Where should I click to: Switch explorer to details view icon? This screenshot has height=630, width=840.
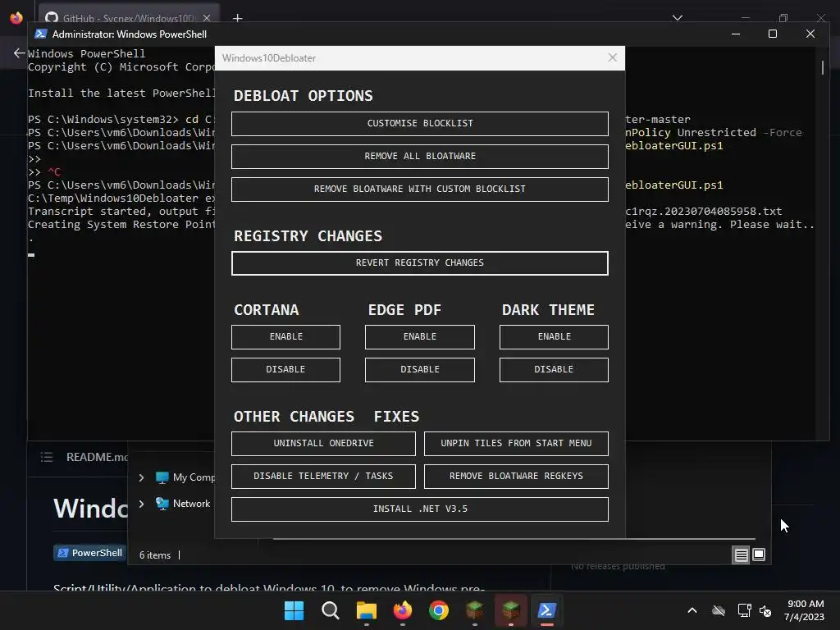(x=741, y=555)
